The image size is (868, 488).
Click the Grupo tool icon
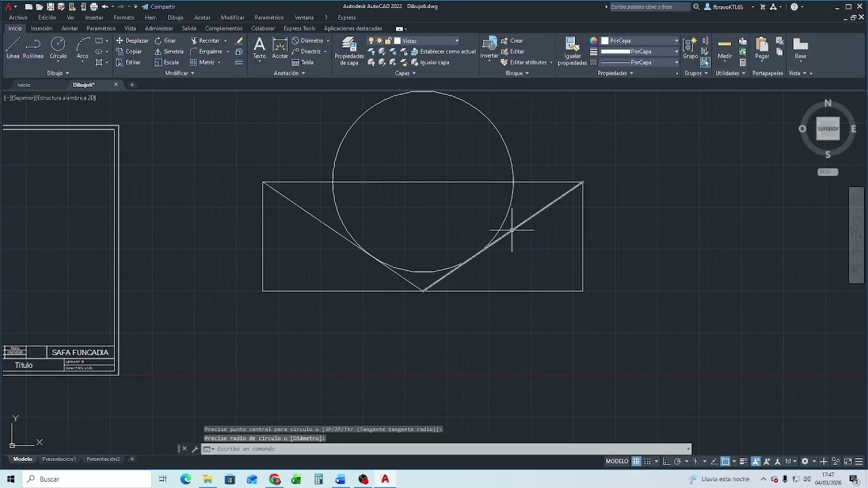coord(690,48)
